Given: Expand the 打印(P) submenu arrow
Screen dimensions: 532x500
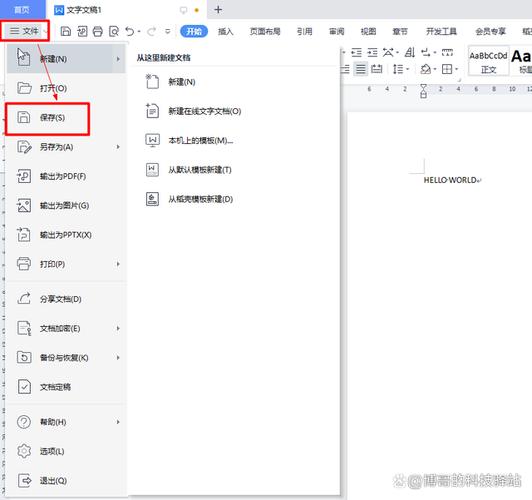Looking at the screenshot, I should click(x=118, y=264).
